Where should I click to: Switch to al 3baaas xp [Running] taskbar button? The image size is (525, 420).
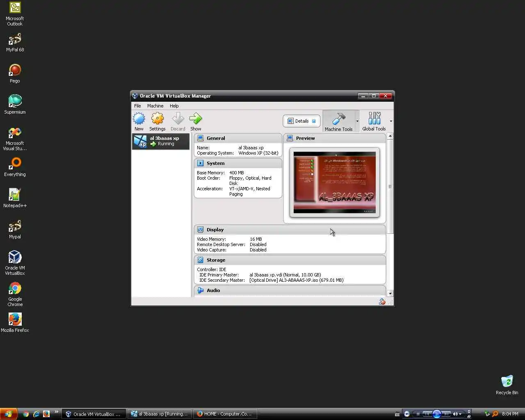tap(160, 414)
